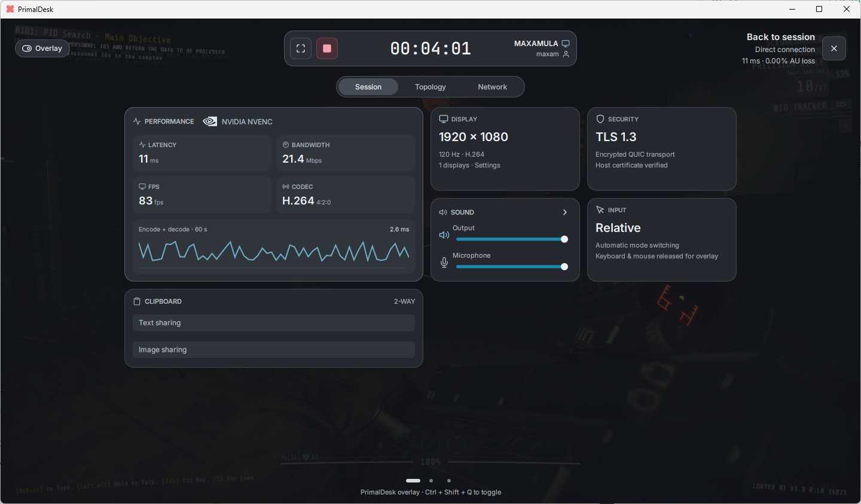Click the 1920 × 1080 resolution text
Viewport: 861px width, 504px height.
pyautogui.click(x=474, y=137)
